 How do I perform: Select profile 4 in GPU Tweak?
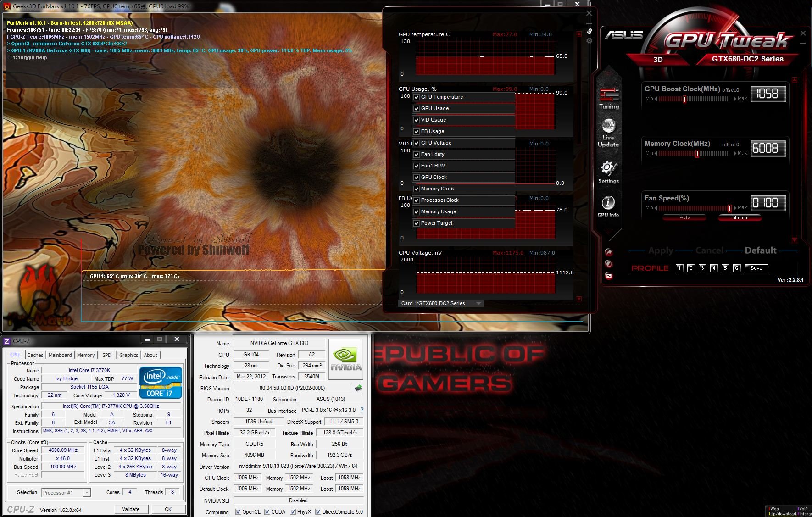point(714,268)
